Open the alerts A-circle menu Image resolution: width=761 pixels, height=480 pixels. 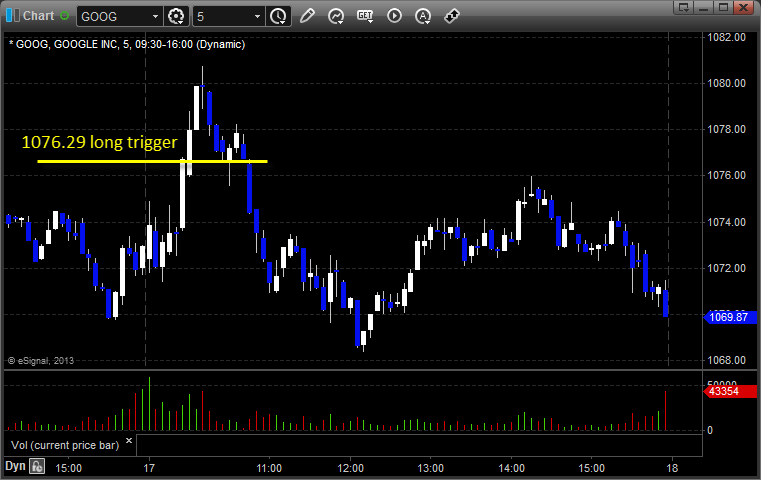click(423, 16)
